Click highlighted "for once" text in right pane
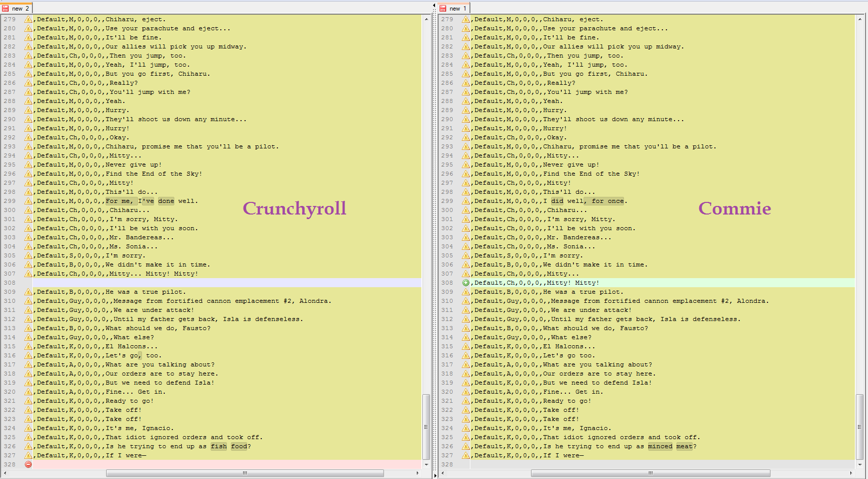 pyautogui.click(x=608, y=201)
